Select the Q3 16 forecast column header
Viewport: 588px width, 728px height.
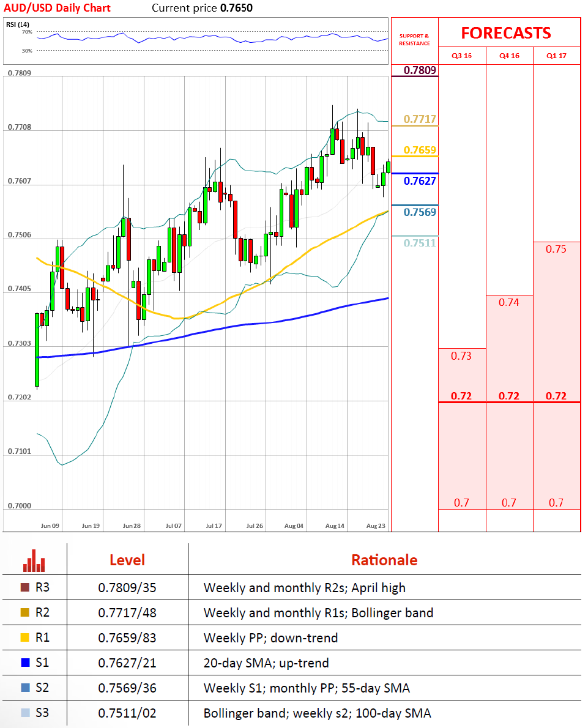461,56
